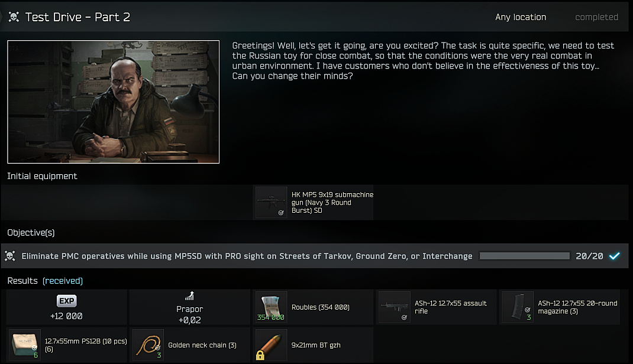Click the Any location label

coord(521,17)
